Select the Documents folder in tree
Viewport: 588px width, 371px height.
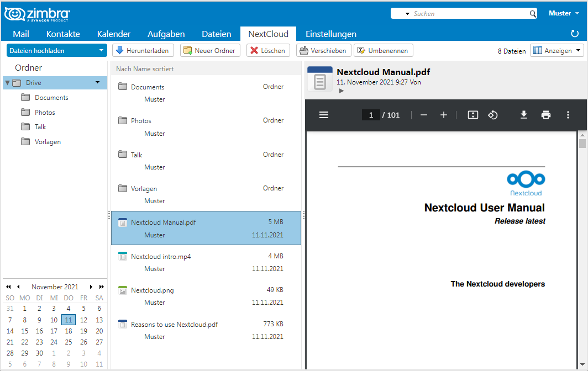(x=51, y=97)
